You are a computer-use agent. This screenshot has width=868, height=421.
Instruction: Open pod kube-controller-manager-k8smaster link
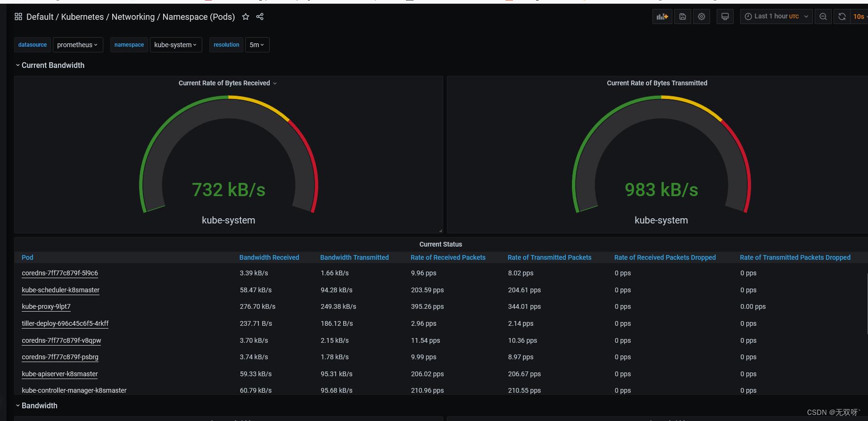click(x=74, y=390)
